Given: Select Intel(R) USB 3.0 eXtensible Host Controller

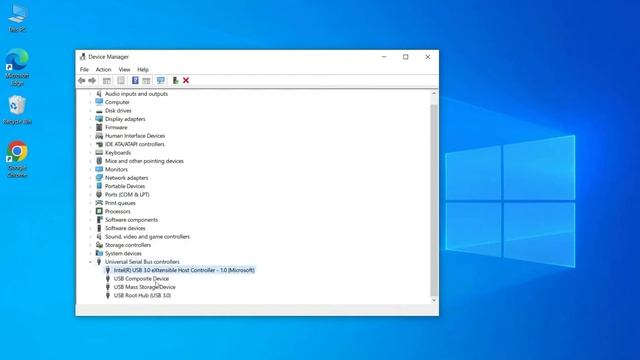Looking at the screenshot, I should tap(184, 270).
